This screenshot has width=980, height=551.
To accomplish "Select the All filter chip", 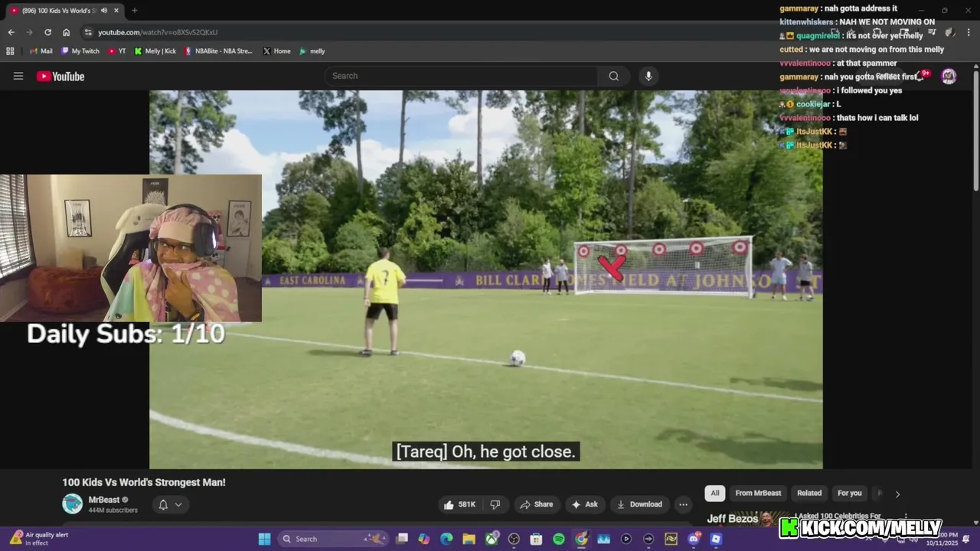I will tap(715, 494).
